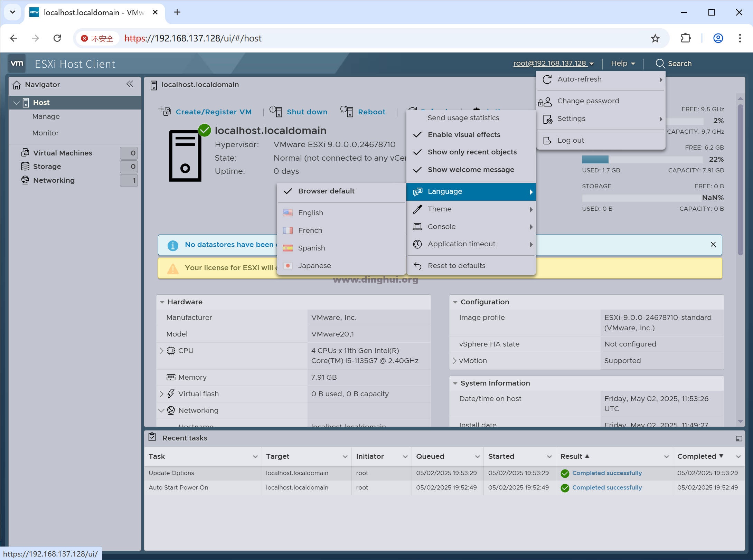Open Manage under Host
Image resolution: width=753 pixels, height=560 pixels.
[46, 116]
